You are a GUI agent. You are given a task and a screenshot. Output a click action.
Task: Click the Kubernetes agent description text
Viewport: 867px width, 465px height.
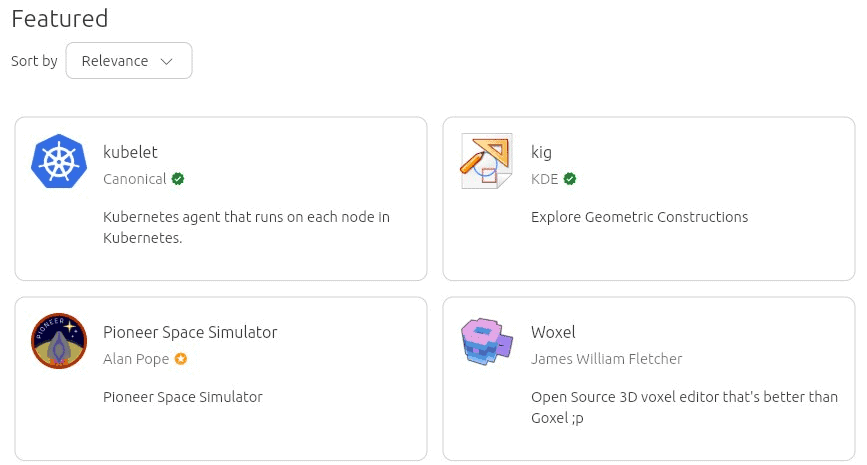coord(246,227)
